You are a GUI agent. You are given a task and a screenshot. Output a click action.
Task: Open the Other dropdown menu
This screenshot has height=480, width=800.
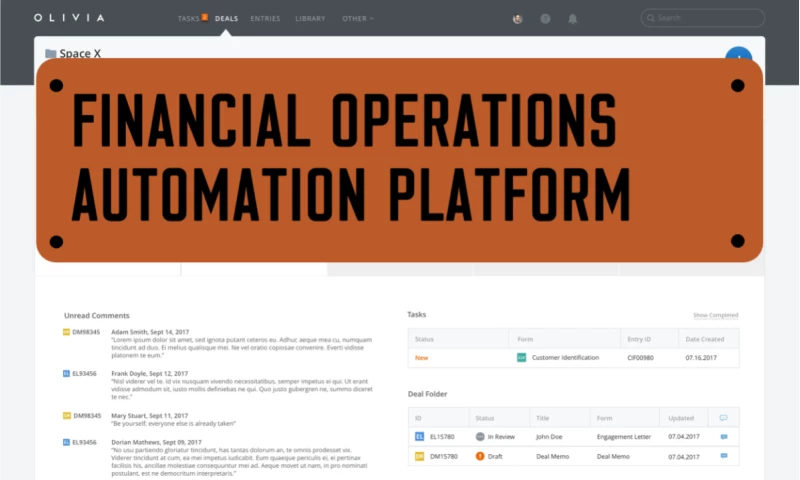[x=358, y=18]
